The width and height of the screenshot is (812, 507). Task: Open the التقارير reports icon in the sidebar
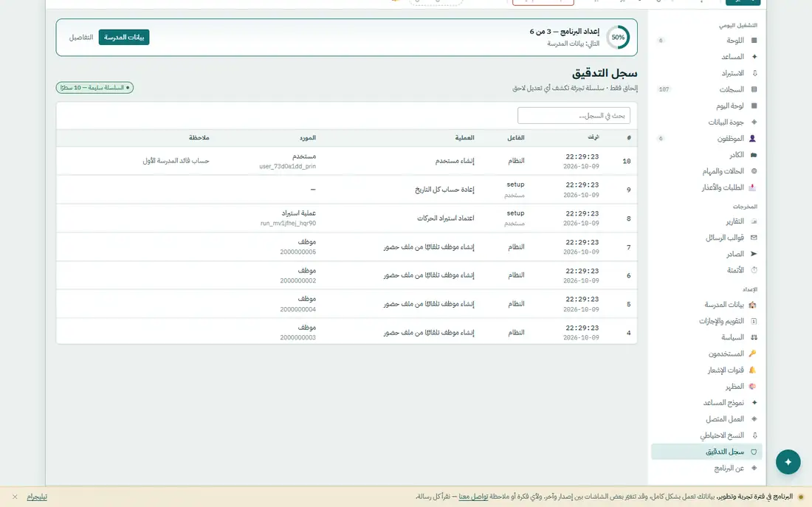[754, 221]
